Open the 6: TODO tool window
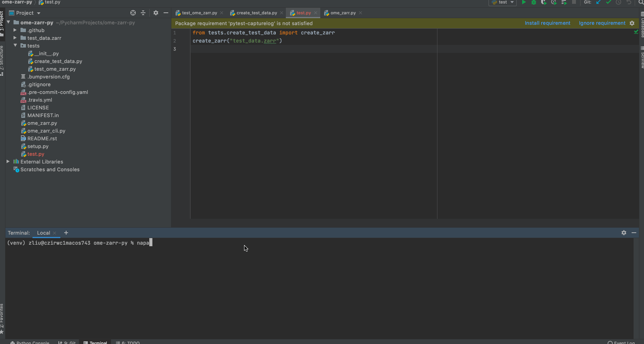The height and width of the screenshot is (344, 644). [128, 342]
